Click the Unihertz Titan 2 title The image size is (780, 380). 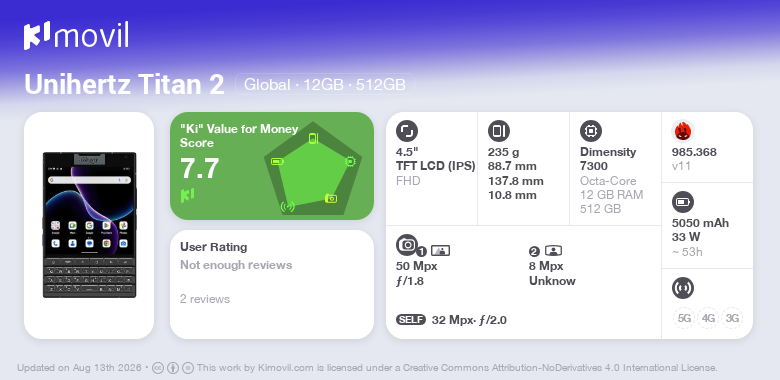[124, 84]
